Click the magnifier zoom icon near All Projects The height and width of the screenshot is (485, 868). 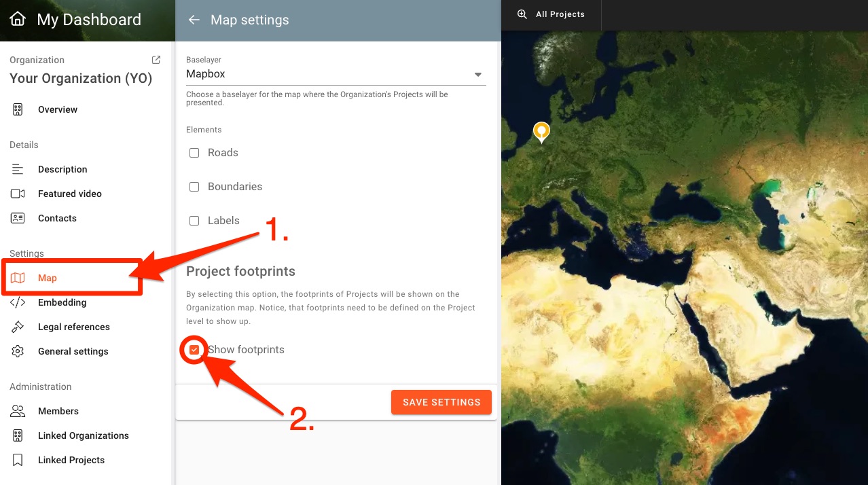pos(522,14)
